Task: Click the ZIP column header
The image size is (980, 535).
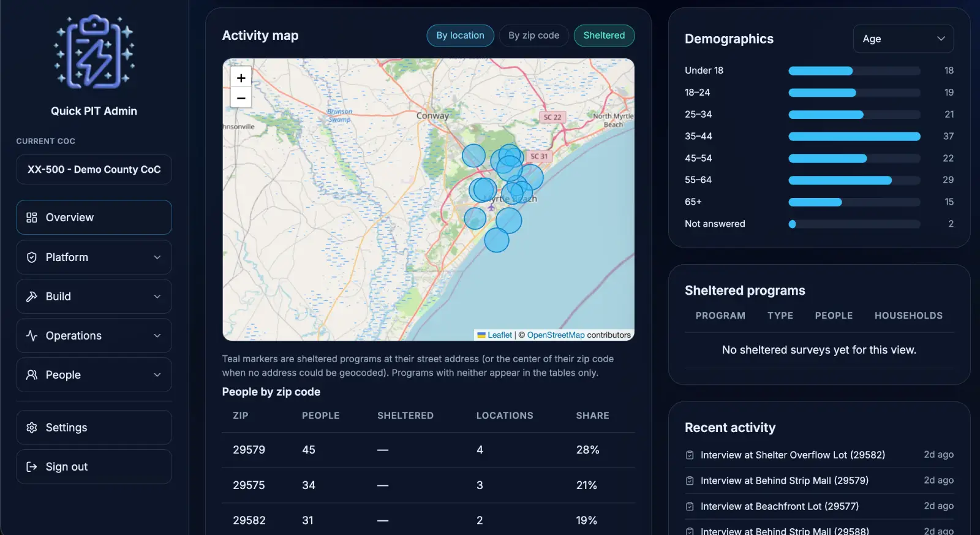Action: click(x=241, y=415)
